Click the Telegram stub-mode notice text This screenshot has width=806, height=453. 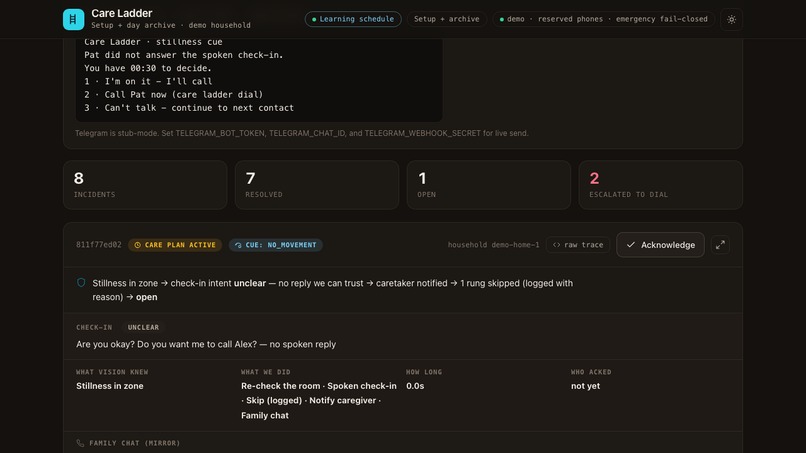pos(302,133)
